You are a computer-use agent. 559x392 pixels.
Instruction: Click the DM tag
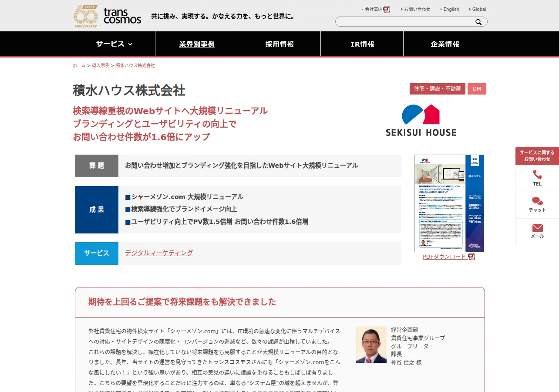(x=477, y=89)
